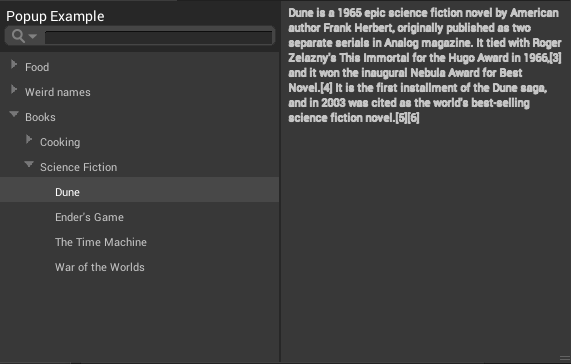This screenshot has height=364, width=571.
Task: Expand the Food tree node arrow
Action: click(14, 65)
